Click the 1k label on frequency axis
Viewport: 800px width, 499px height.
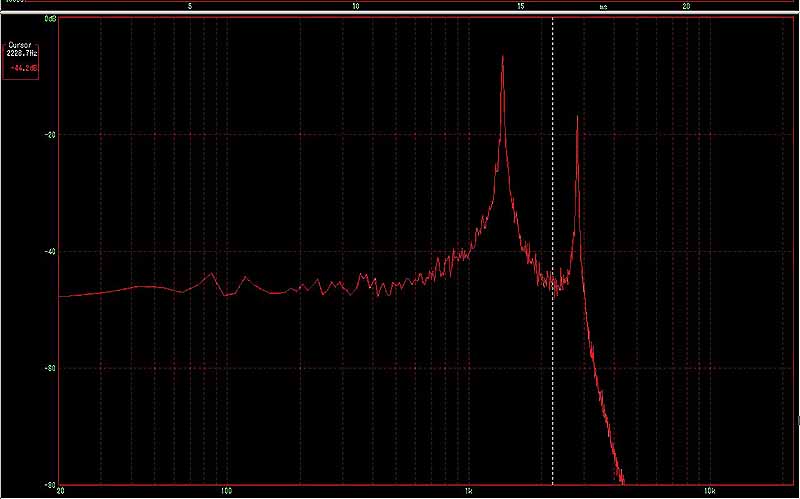[469, 491]
